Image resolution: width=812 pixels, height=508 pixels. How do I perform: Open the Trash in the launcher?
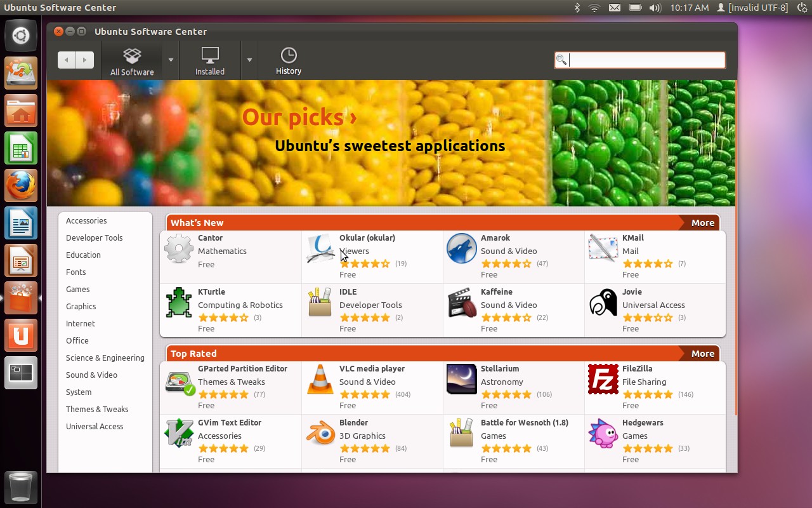[21, 488]
